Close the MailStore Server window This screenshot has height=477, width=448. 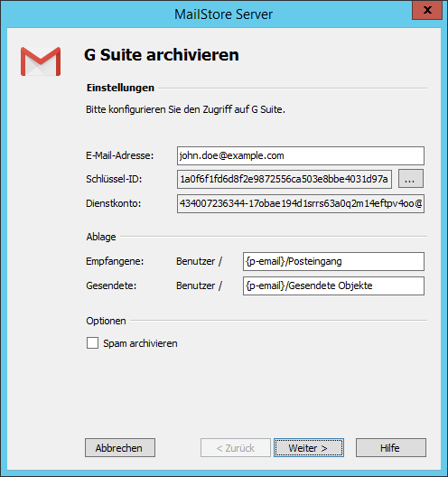pos(427,10)
